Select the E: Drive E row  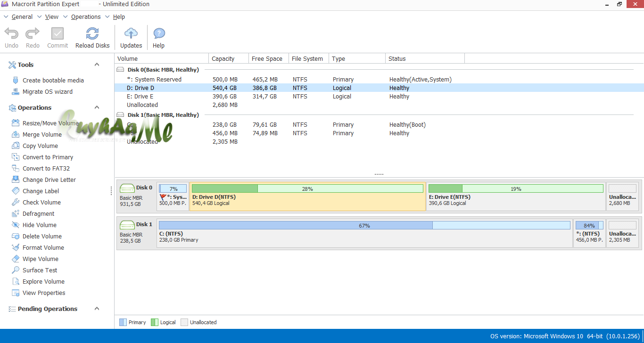[x=379, y=96]
